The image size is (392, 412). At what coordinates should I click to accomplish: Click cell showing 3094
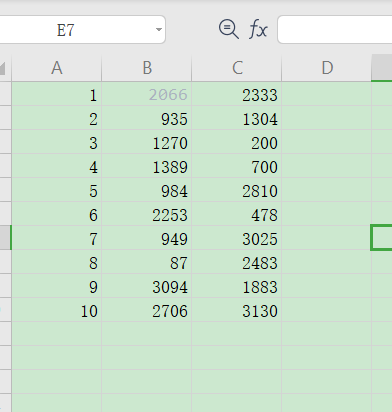[147, 286]
